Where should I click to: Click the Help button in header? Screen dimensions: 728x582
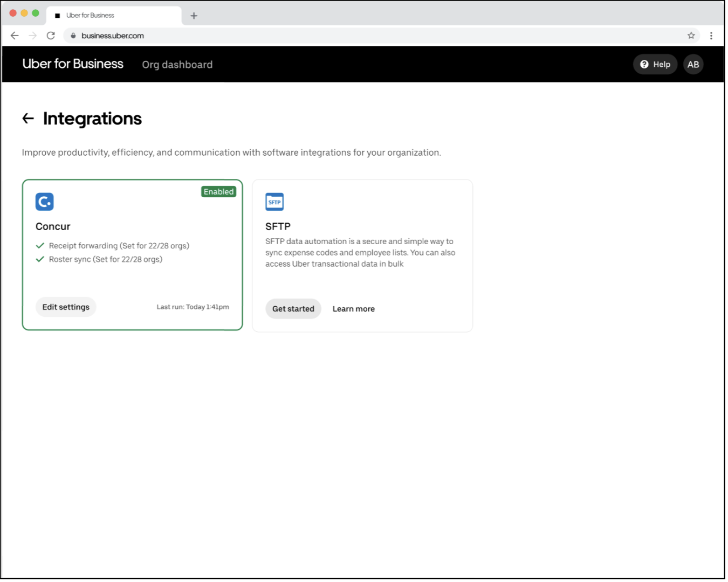click(x=655, y=64)
